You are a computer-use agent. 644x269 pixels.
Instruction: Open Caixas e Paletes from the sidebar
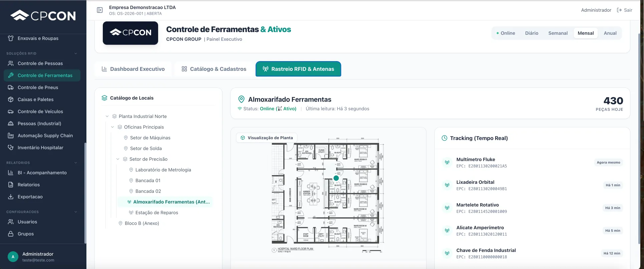pyautogui.click(x=35, y=99)
